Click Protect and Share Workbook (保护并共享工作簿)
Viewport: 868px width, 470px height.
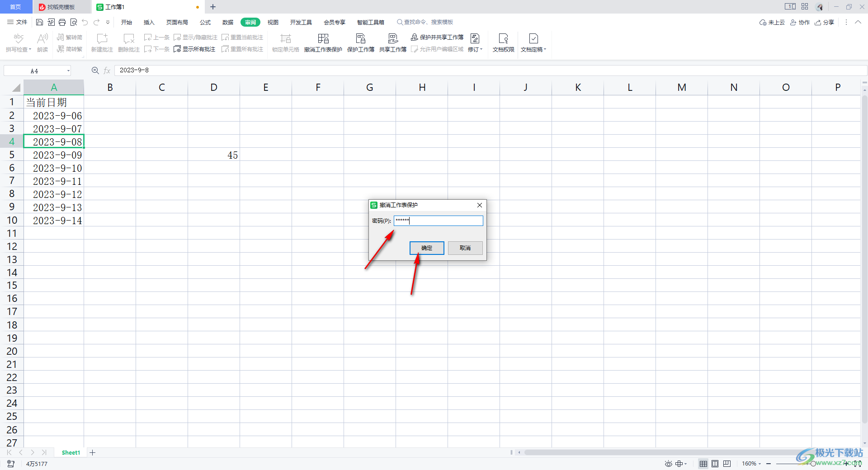[x=437, y=37]
